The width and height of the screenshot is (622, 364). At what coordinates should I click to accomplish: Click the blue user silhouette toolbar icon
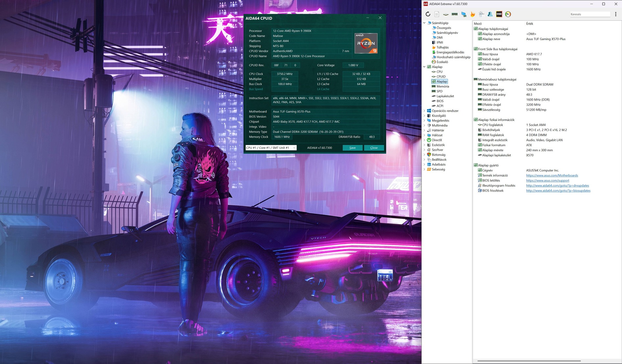pos(490,14)
